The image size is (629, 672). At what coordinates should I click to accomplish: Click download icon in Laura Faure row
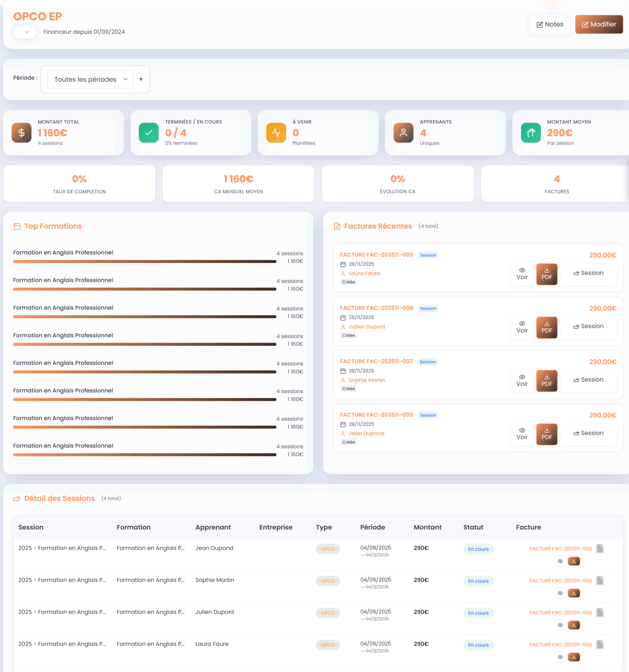(574, 657)
